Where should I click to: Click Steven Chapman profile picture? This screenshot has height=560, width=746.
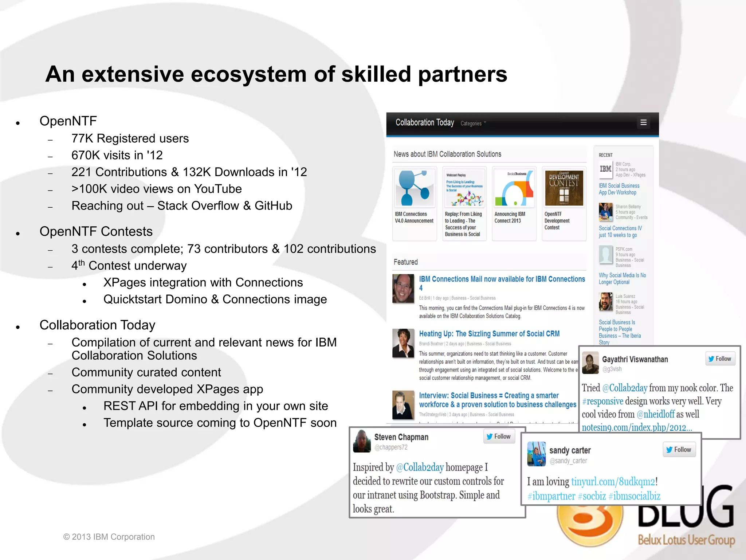pyautogui.click(x=362, y=441)
